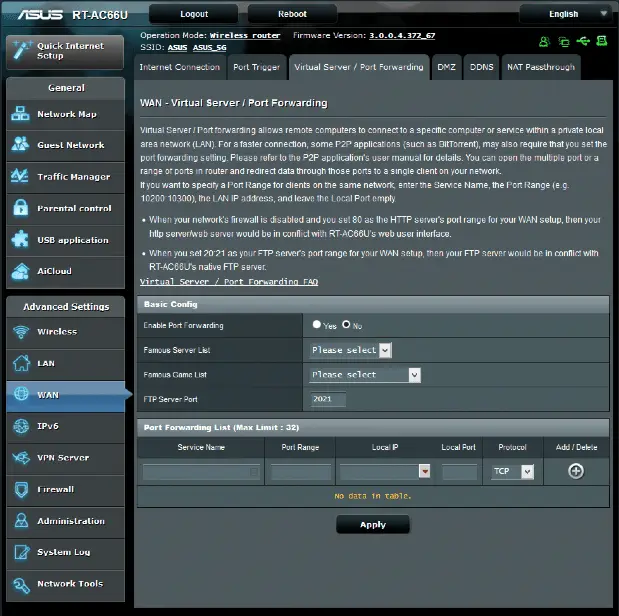This screenshot has height=616, width=619.
Task: Click the WAN globe icon
Action: (x=21, y=394)
